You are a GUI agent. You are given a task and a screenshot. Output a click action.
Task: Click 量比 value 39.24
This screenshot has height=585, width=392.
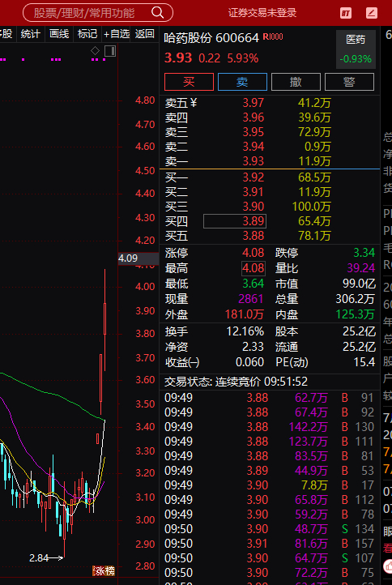coord(360,268)
